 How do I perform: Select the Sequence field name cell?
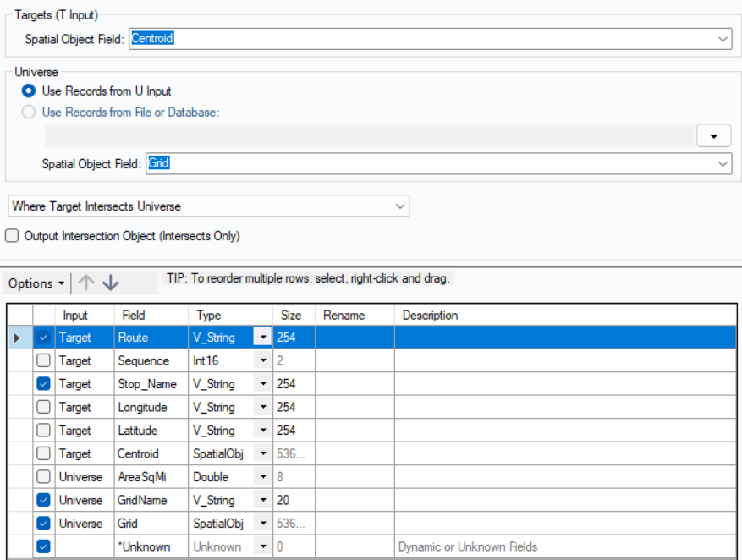151,360
